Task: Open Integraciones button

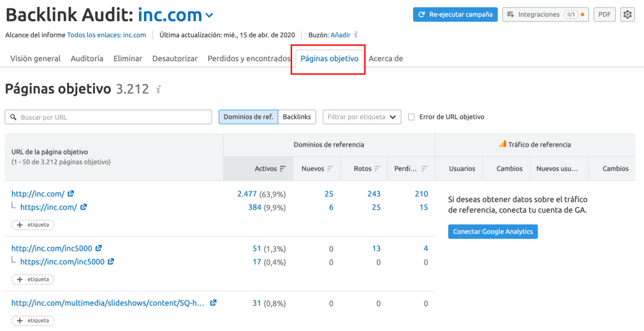Action: pos(546,15)
